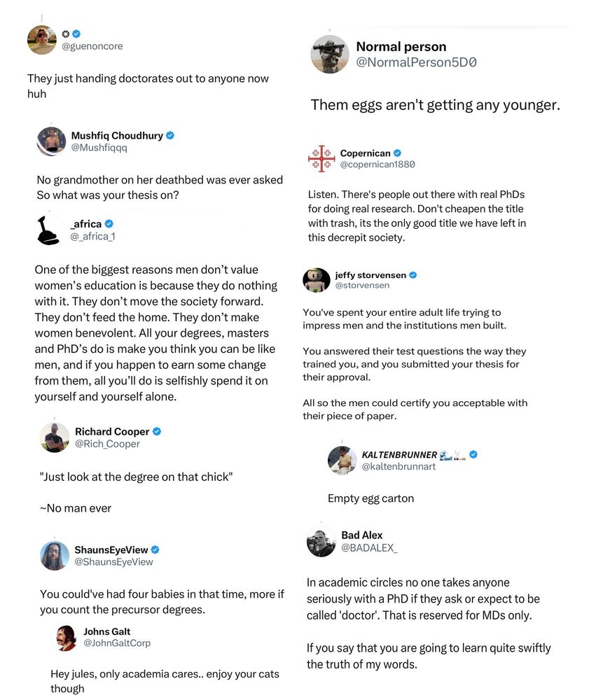
Task: Select the 'Empty egg carton' tweet text
Action: [370, 498]
